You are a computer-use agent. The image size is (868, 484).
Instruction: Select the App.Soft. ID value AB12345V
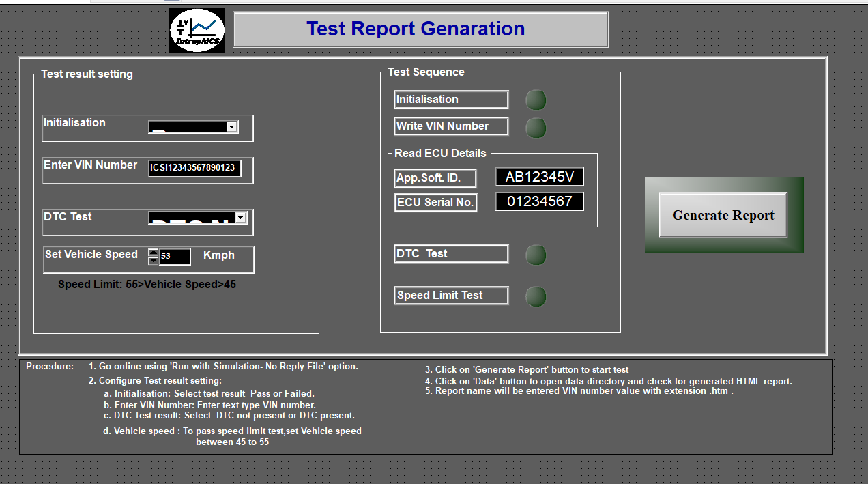(539, 177)
